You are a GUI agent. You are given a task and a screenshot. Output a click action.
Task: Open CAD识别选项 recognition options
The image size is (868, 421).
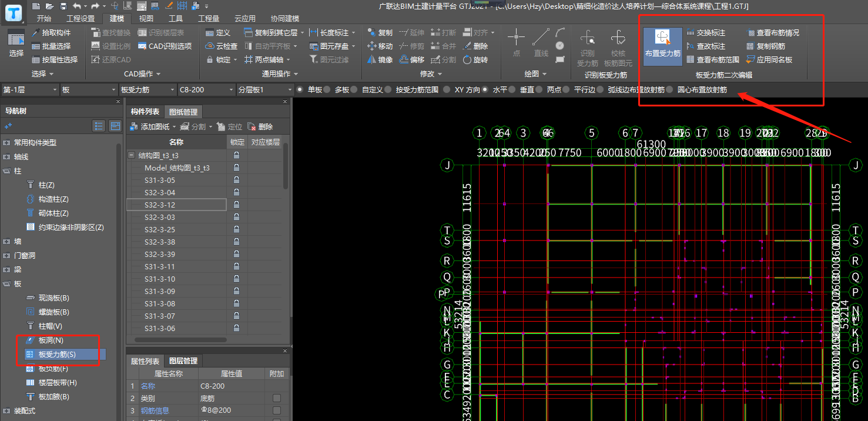click(165, 46)
